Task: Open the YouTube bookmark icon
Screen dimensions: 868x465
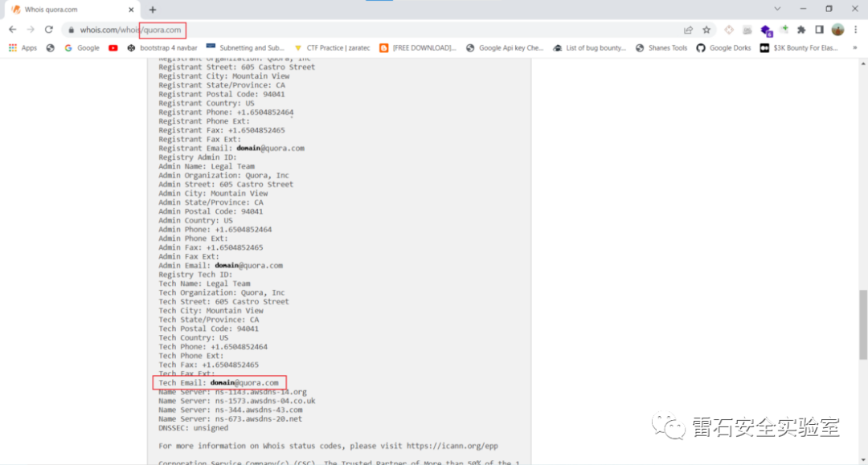Action: pyautogui.click(x=113, y=48)
